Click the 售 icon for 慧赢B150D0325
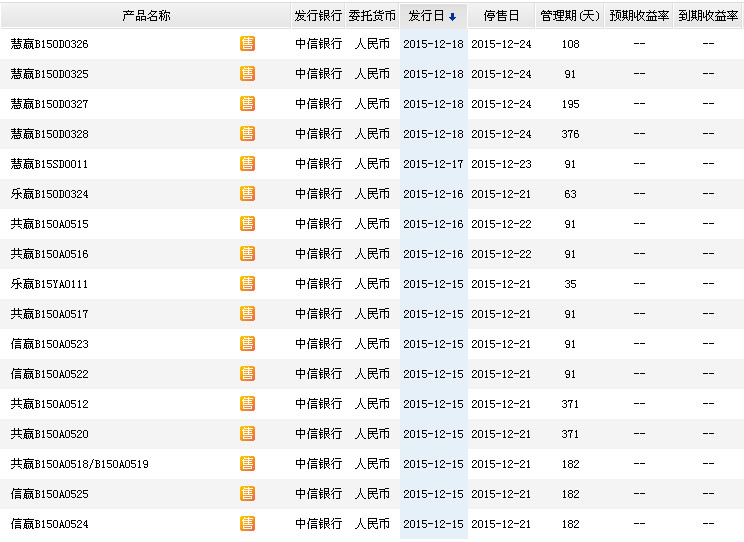Image resolution: width=744 pixels, height=542 pixels. pyautogui.click(x=247, y=74)
